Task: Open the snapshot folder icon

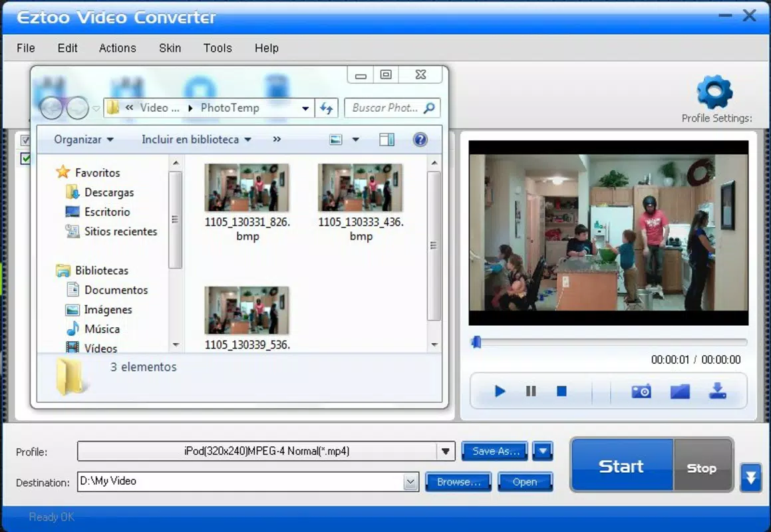Action: pyautogui.click(x=680, y=392)
